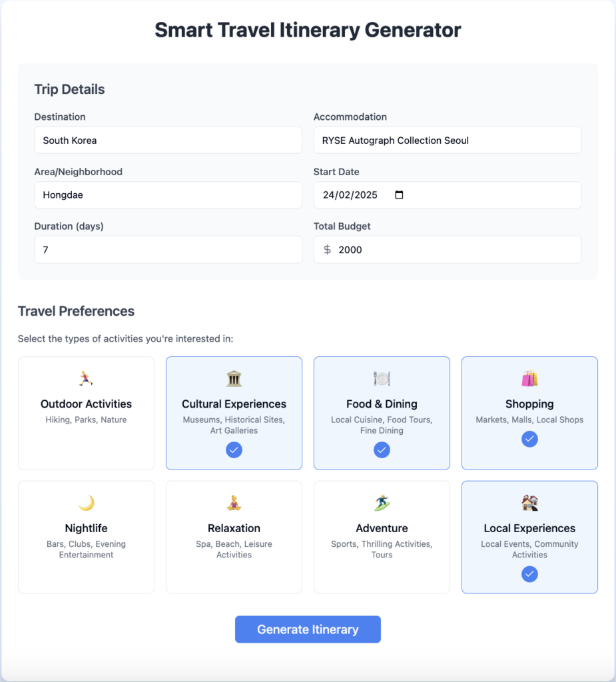Select the Duration (days) field
Viewport: 616px width, 682px height.
tap(168, 250)
